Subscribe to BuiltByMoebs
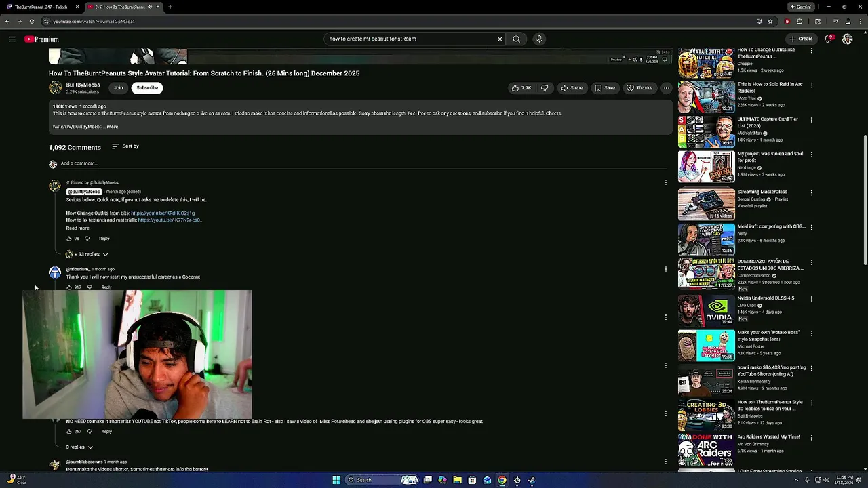The height and width of the screenshot is (488, 868). (146, 88)
